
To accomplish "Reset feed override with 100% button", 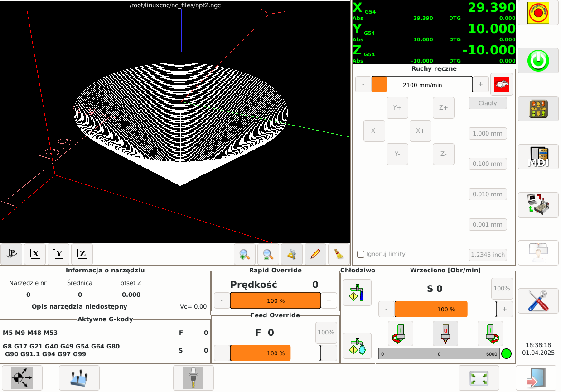I will tap(326, 333).
